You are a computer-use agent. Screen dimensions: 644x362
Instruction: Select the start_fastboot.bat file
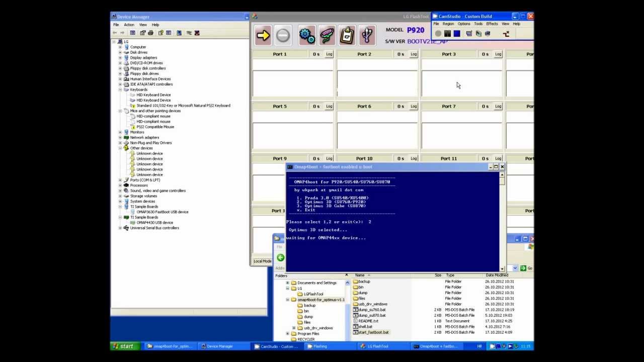(x=373, y=332)
